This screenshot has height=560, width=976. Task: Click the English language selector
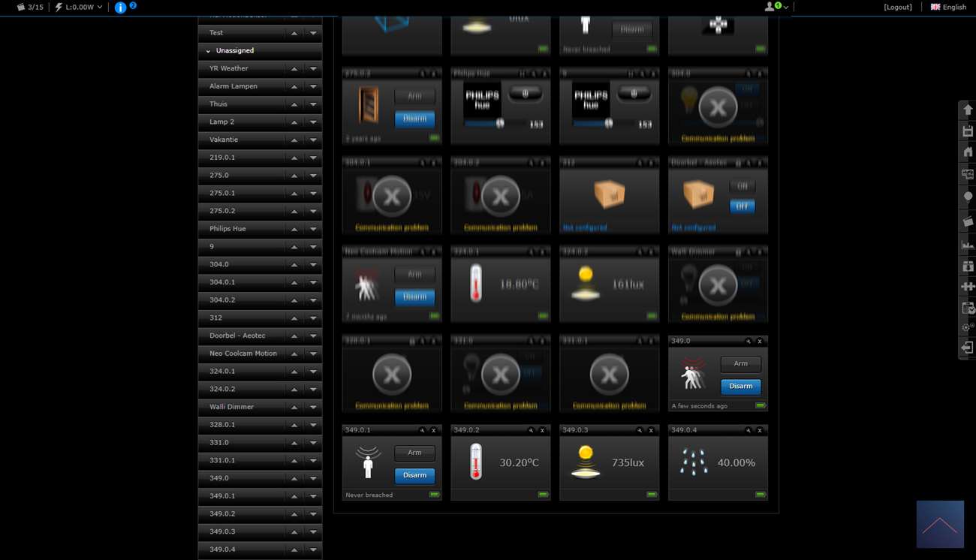948,7
